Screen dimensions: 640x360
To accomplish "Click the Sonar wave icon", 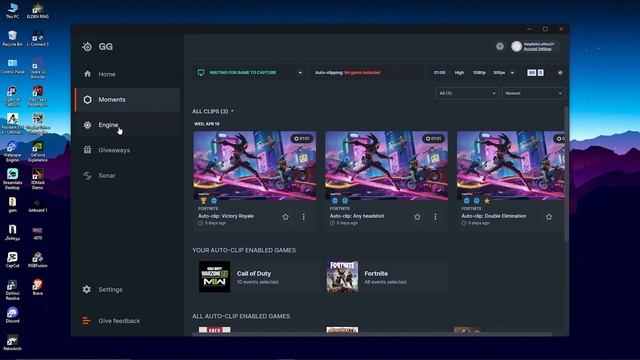I will coord(87,176).
